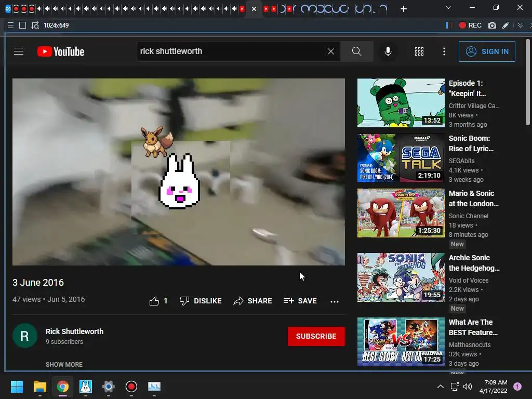Open the red record app in taskbar
The height and width of the screenshot is (399, 532).
click(x=131, y=387)
